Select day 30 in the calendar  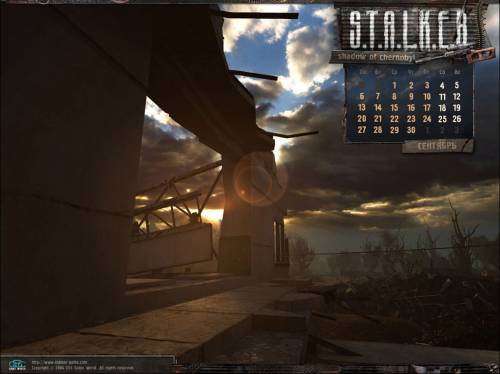tap(411, 130)
